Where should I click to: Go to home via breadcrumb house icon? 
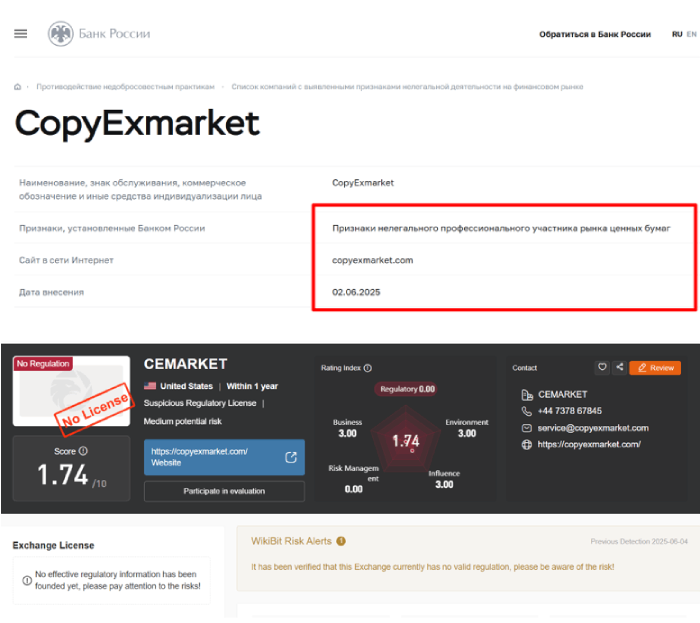17,87
